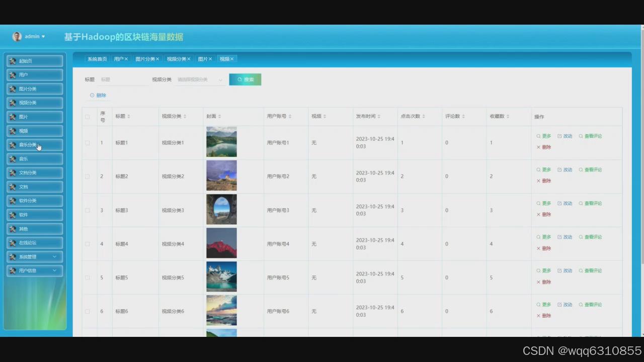Sort table by 封面 column arrows

(x=219, y=117)
